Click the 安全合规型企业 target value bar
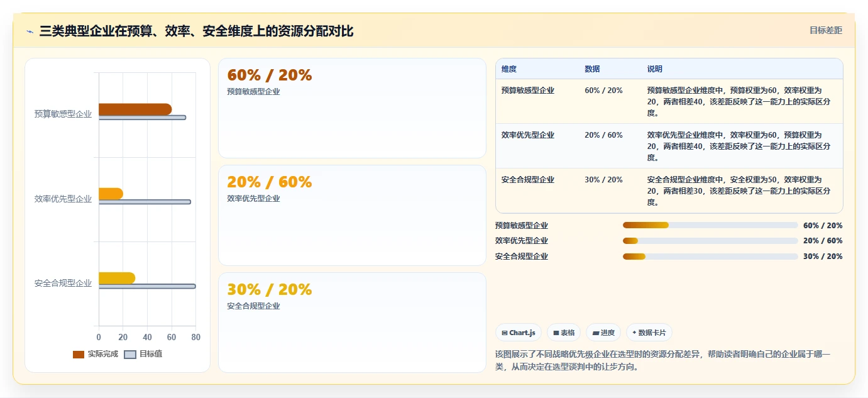 147,286
